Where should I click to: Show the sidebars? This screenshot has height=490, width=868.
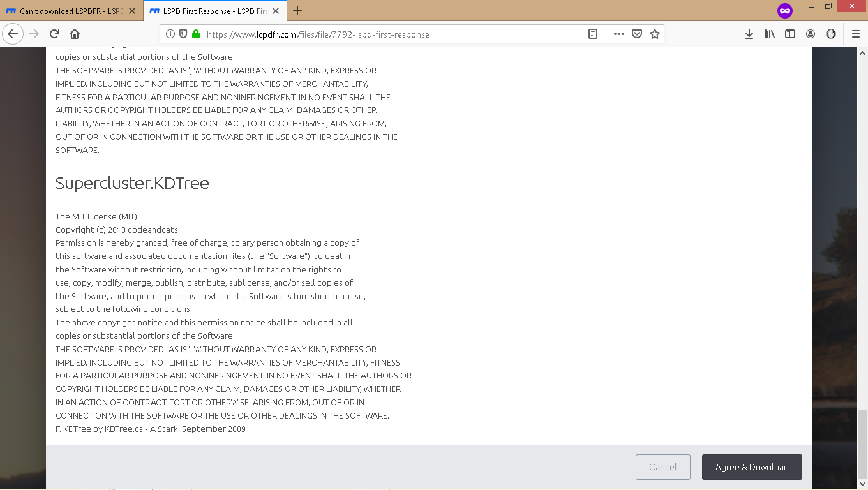tap(790, 34)
